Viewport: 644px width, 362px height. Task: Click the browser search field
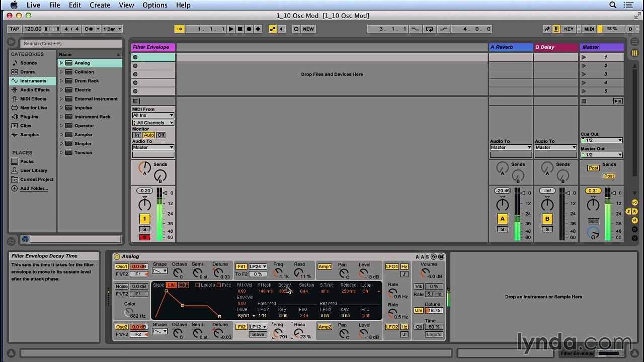72,44
